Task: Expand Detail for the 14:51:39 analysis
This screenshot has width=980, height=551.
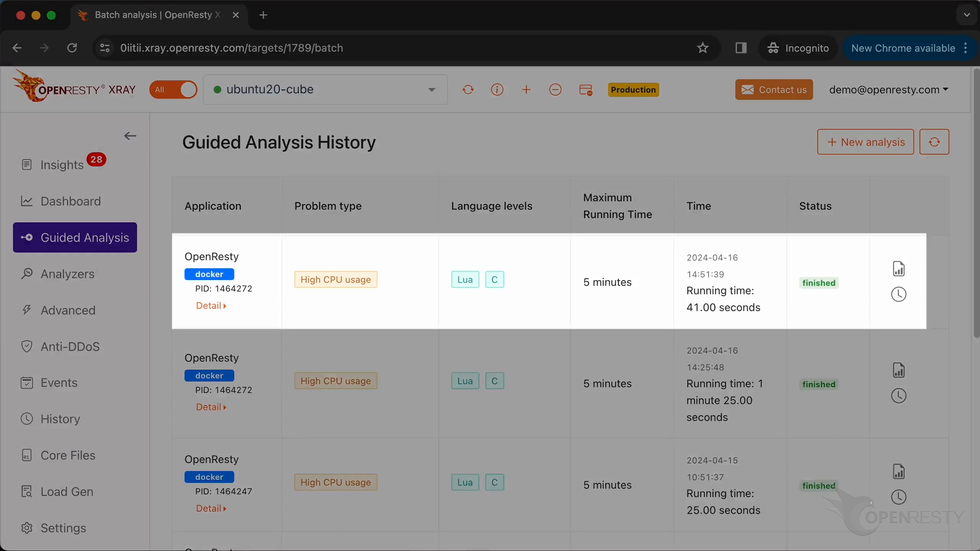Action: pos(211,306)
